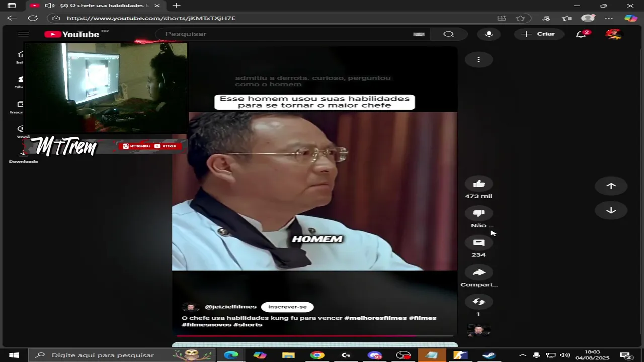
Task: Select the 'O chefe usa habilidades' tab
Action: click(96, 6)
